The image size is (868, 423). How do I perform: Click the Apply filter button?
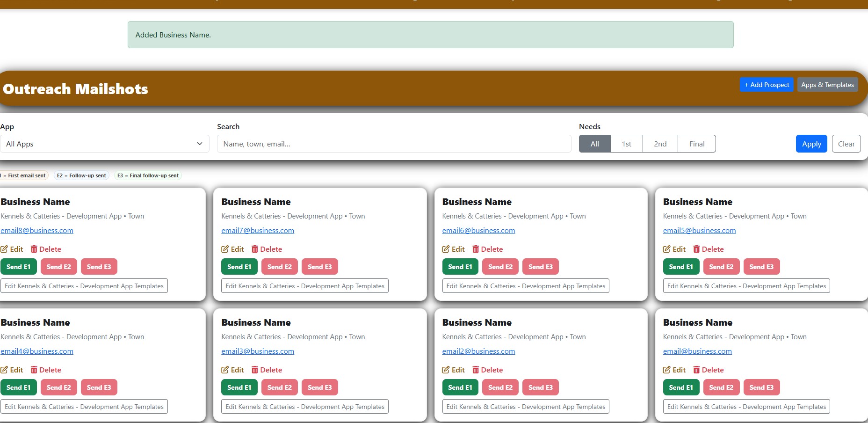(811, 144)
